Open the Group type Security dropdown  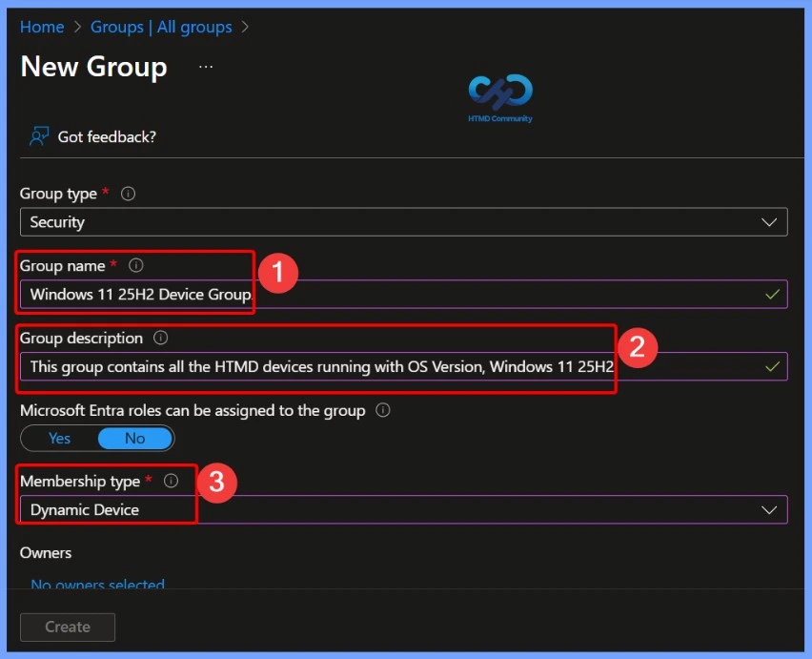coord(771,221)
